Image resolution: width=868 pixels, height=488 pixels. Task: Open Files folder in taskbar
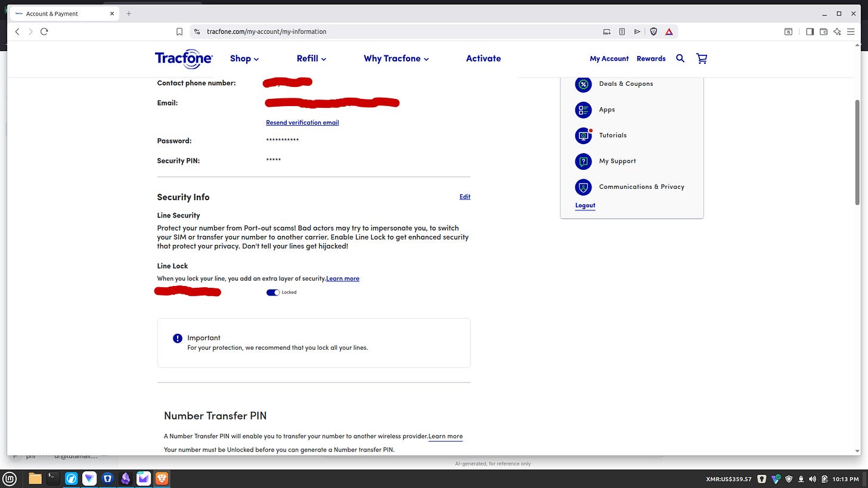click(x=35, y=478)
